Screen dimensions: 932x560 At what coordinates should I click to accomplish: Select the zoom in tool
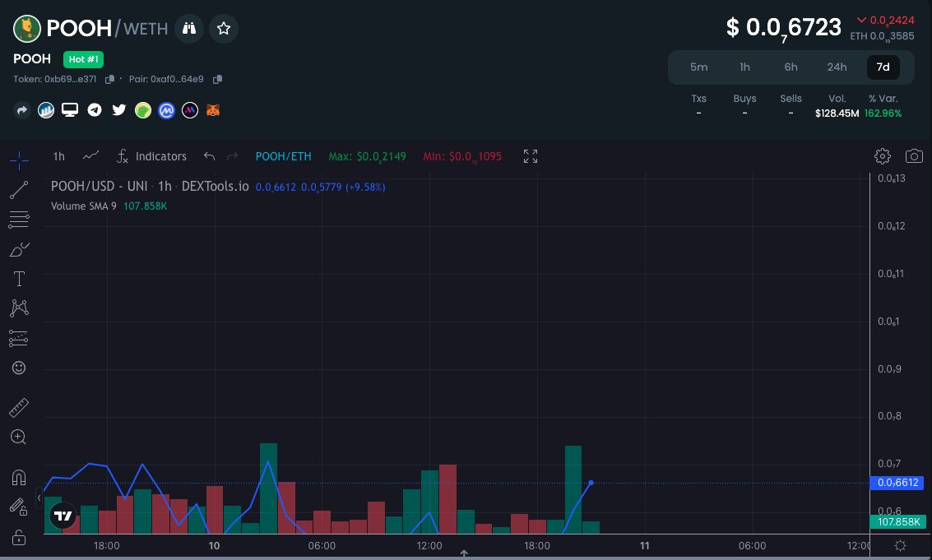click(x=19, y=437)
